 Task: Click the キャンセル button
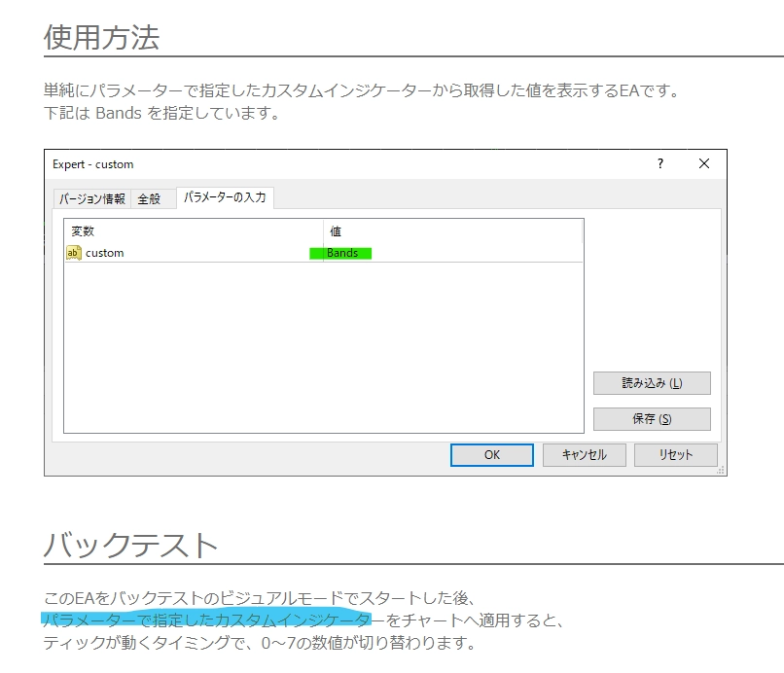point(584,455)
